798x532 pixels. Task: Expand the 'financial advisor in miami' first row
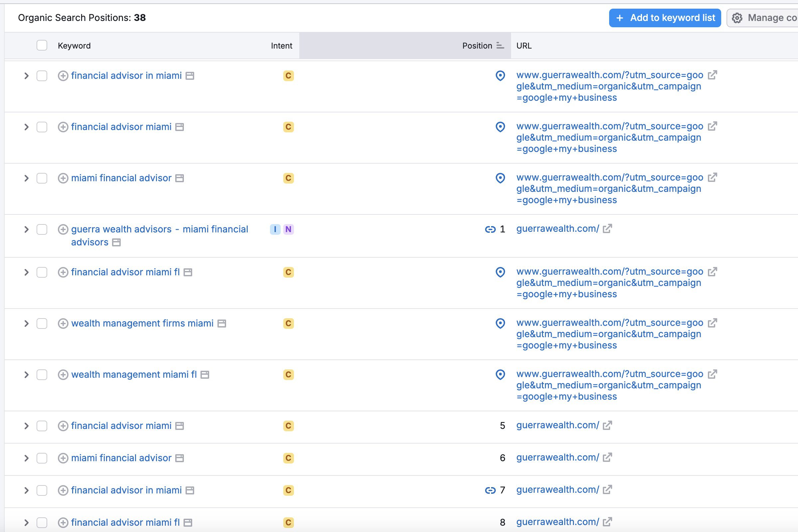point(27,76)
